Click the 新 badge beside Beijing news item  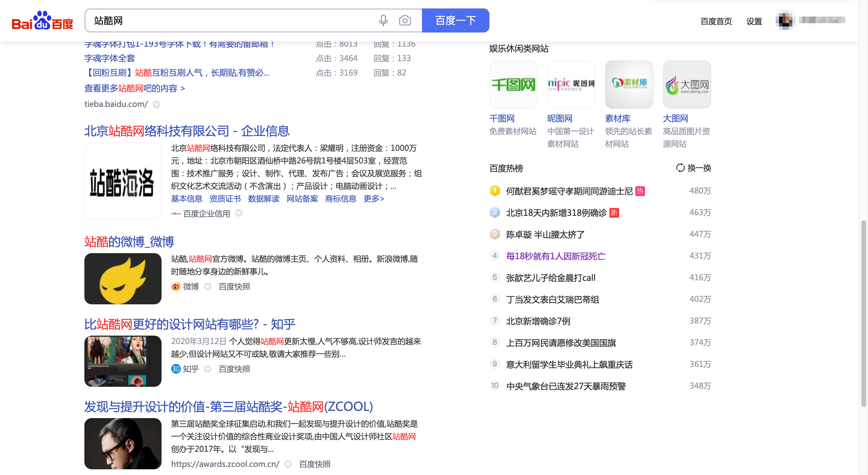[615, 213]
